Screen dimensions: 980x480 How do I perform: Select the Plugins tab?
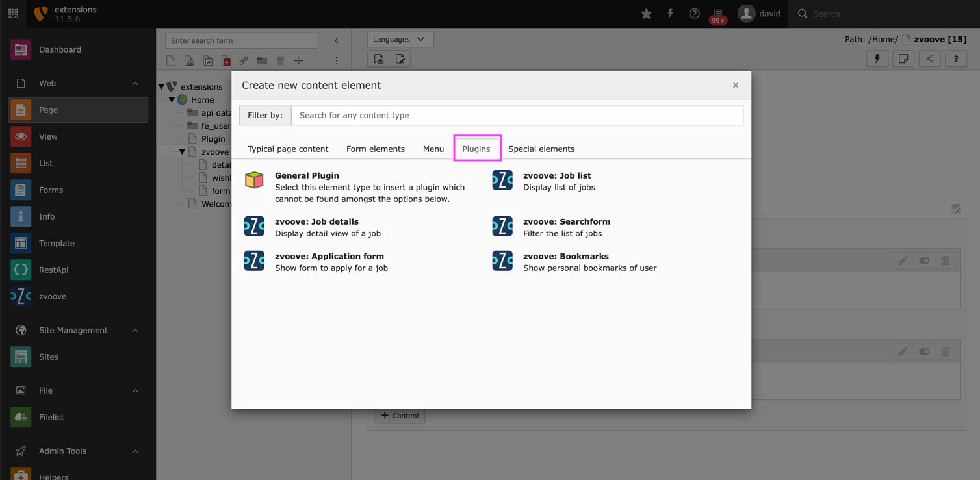(x=476, y=149)
